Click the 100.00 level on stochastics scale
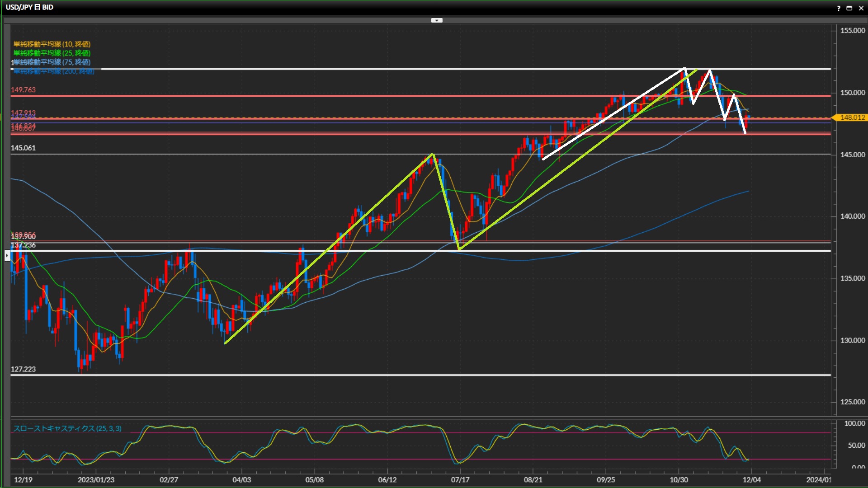Screen dimensions: 868x488 tap(854, 423)
